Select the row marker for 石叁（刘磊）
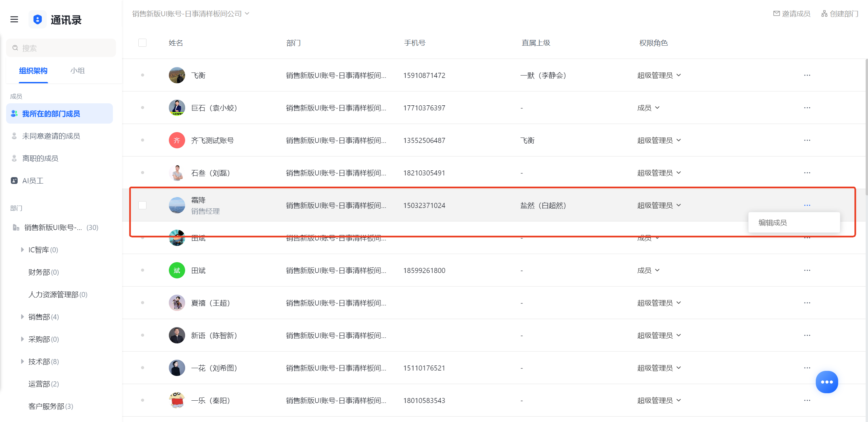The width and height of the screenshot is (868, 422). (142, 173)
